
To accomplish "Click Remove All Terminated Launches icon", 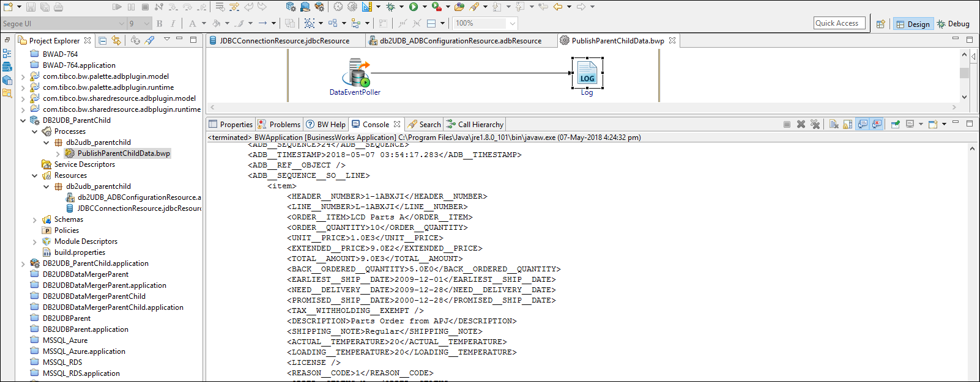I will pos(815,124).
